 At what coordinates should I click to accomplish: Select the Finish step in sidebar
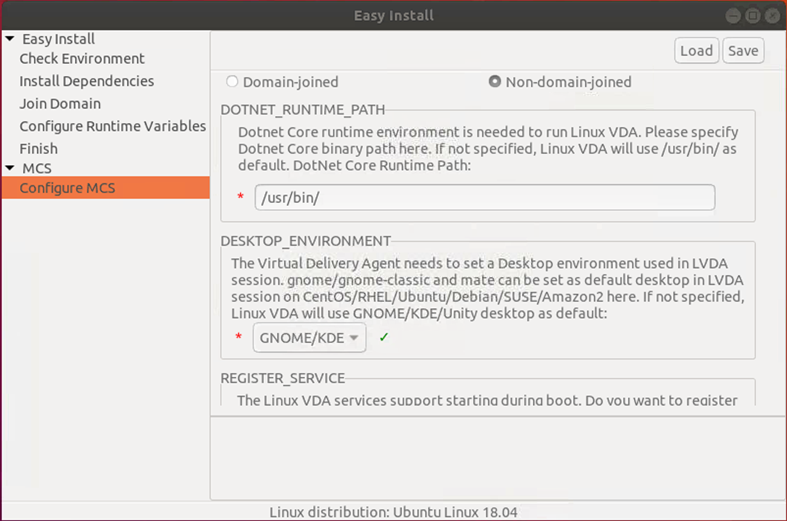[x=39, y=148]
